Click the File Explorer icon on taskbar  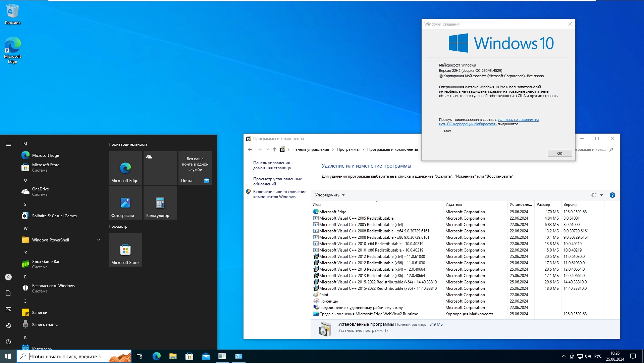(173, 356)
